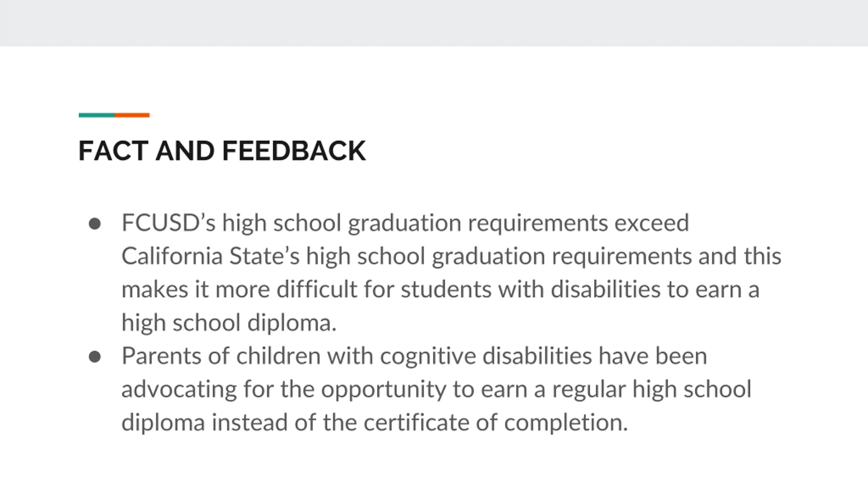Viewport: 868px width, 488px height.
Task: Click the second bullet point dot
Action: tap(95, 357)
